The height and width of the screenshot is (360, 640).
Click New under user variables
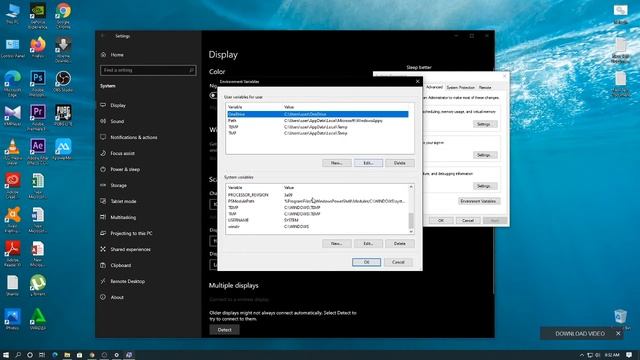[337, 163]
